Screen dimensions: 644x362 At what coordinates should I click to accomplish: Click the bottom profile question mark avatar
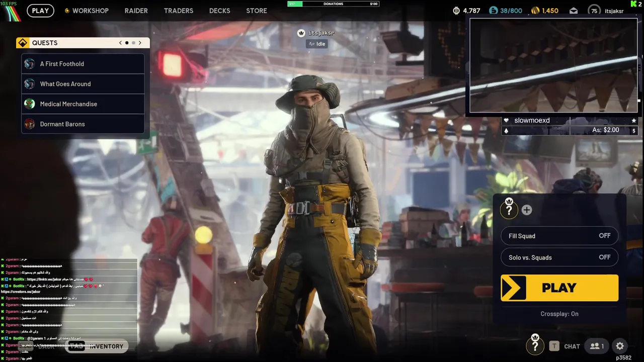click(x=535, y=345)
